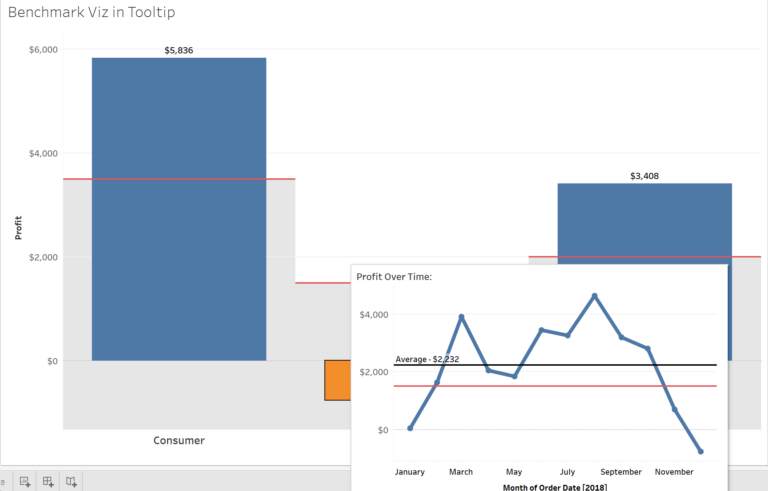Click the Average - $2,232 reference line label
The height and width of the screenshot is (491, 768).
427,358
